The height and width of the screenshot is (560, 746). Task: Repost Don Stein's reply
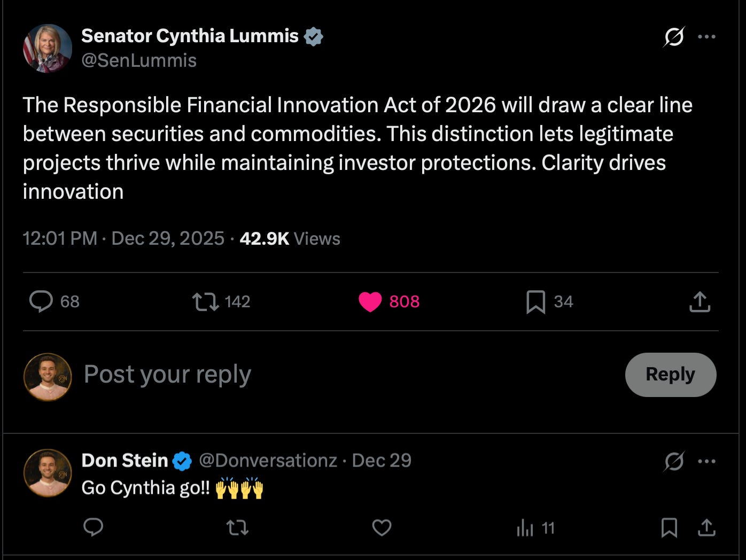(237, 528)
